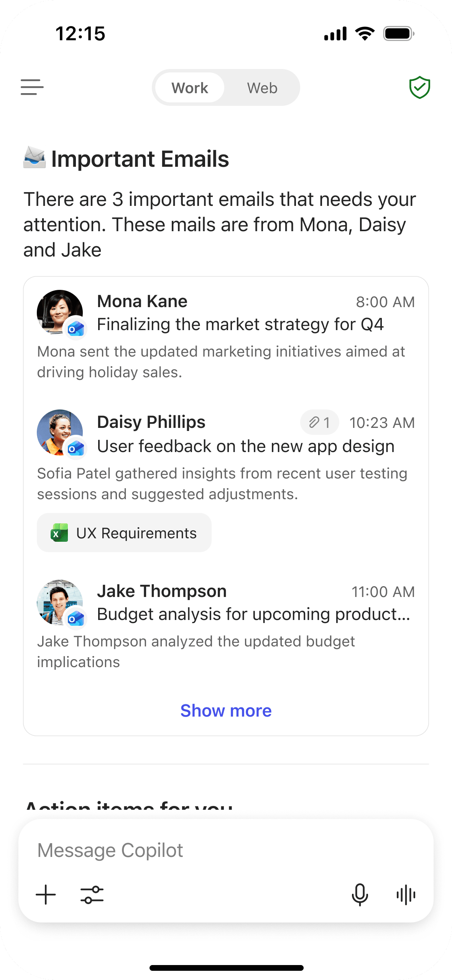
Task: Tap the attachment count badge on Daisy's email
Action: click(319, 422)
